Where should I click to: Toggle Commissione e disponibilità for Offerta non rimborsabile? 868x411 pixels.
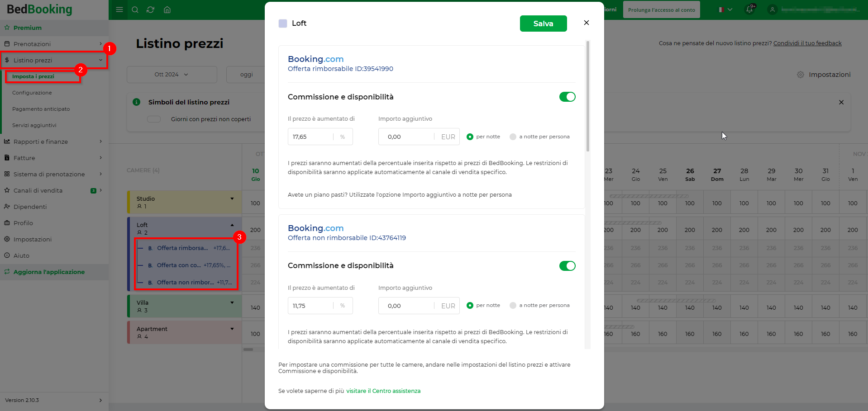(568, 266)
